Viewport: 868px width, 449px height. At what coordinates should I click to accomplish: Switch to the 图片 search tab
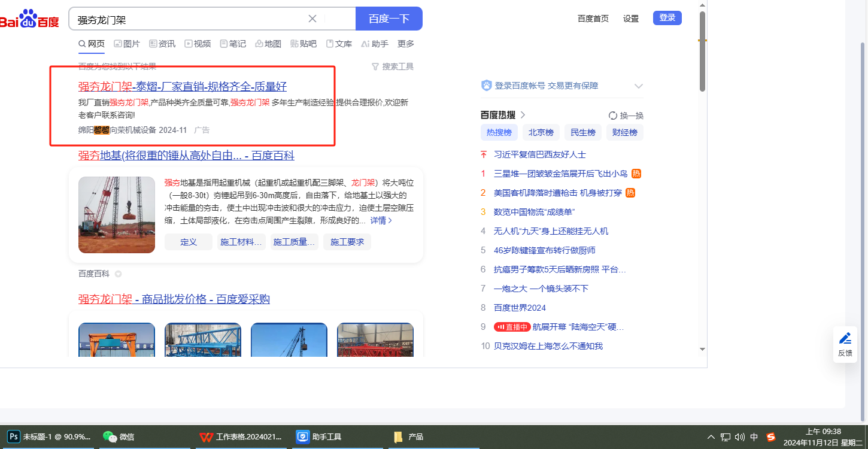[x=126, y=44]
